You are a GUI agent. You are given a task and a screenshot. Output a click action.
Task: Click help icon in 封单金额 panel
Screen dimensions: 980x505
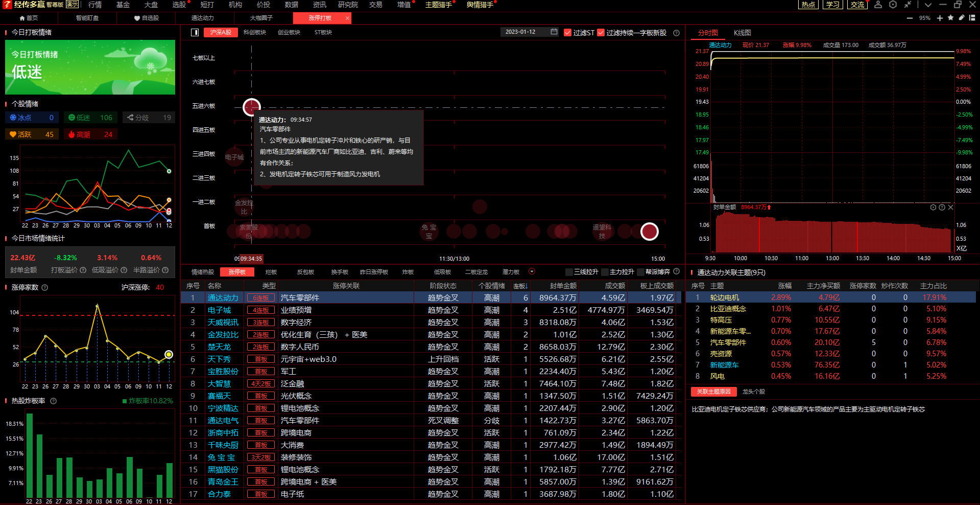coord(942,207)
